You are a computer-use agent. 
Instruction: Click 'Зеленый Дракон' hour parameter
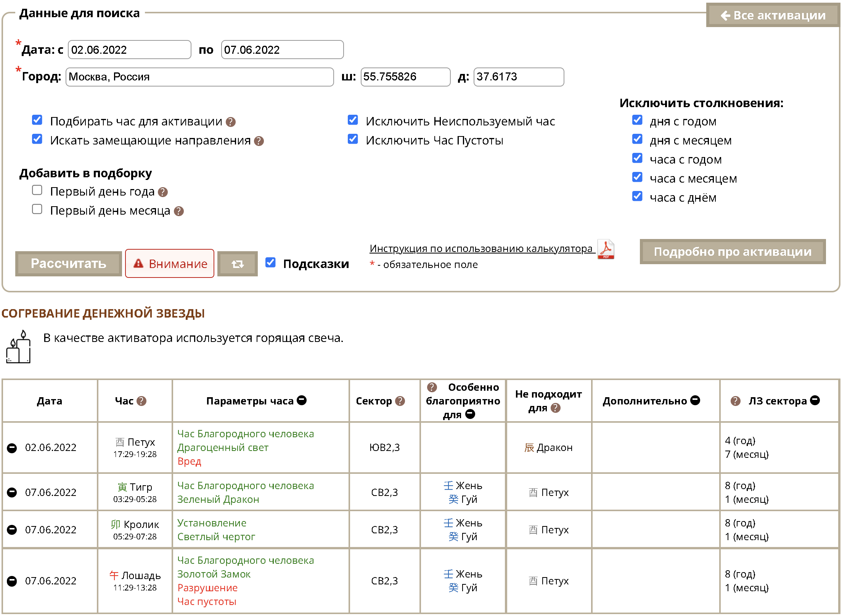[x=218, y=500]
